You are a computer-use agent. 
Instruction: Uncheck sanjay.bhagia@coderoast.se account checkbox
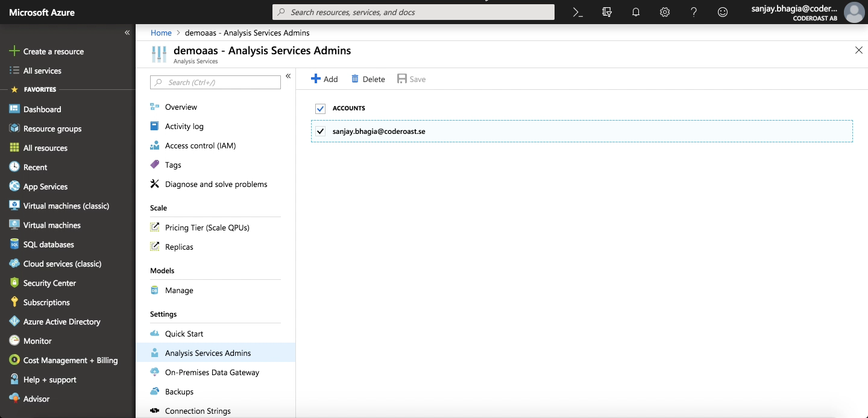tap(321, 131)
